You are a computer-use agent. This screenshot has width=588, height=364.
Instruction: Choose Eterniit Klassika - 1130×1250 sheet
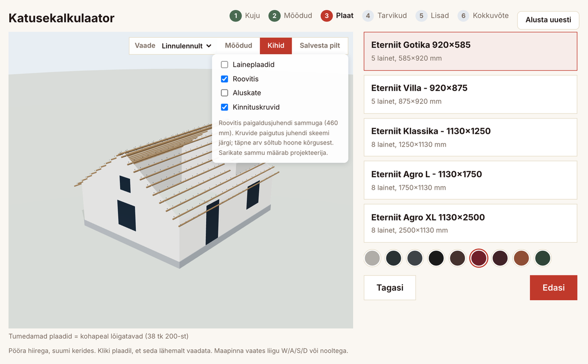(470, 137)
